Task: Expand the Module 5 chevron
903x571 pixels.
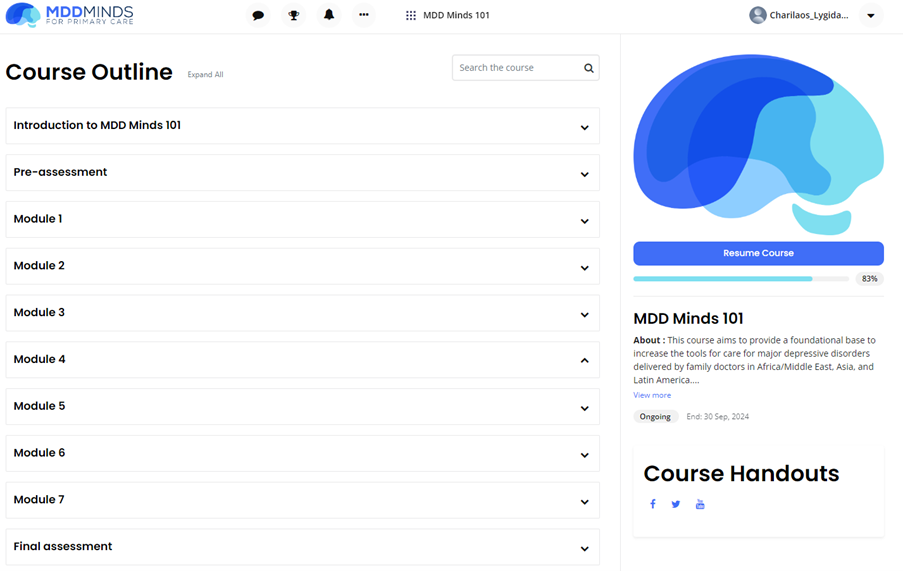Action: point(585,408)
